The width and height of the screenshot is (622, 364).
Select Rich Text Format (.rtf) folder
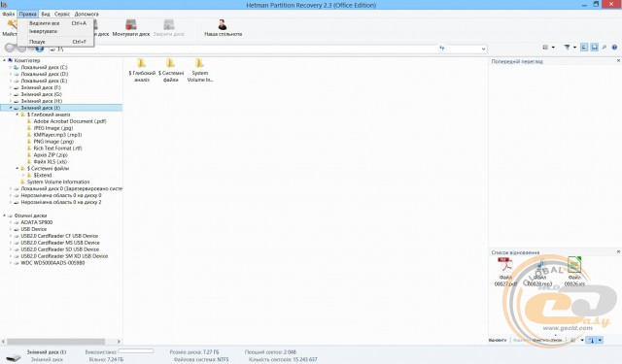pyautogui.click(x=57, y=149)
